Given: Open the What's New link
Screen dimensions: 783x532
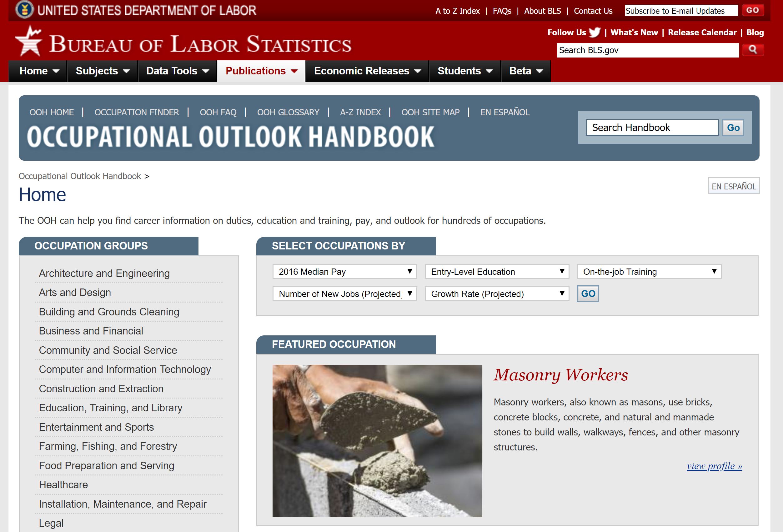Looking at the screenshot, I should 635,32.
